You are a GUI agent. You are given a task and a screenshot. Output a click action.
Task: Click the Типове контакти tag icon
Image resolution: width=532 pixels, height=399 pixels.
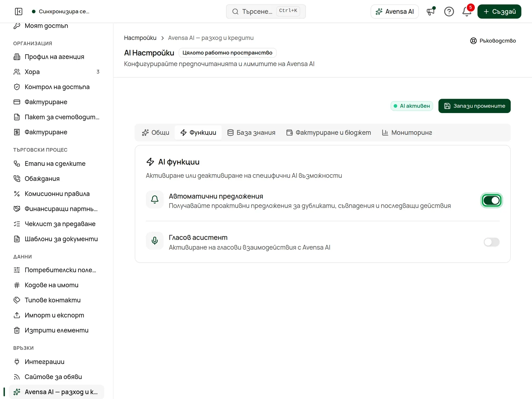coord(17,300)
